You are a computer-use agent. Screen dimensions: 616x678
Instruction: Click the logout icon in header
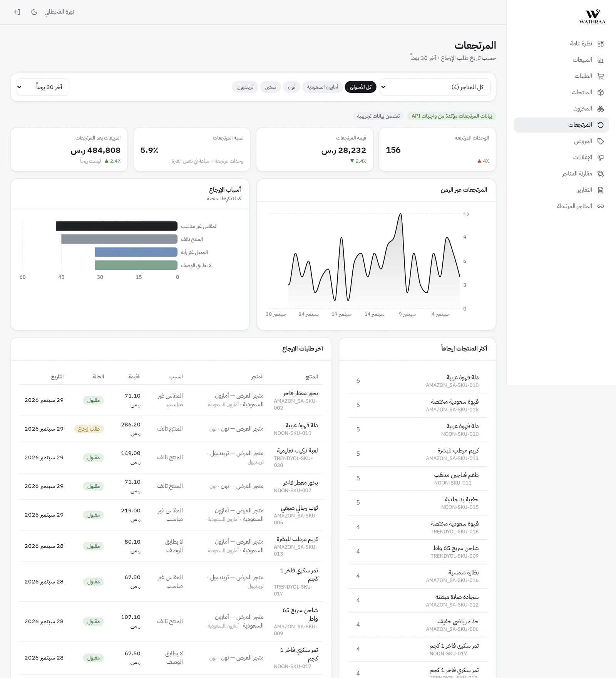point(17,12)
